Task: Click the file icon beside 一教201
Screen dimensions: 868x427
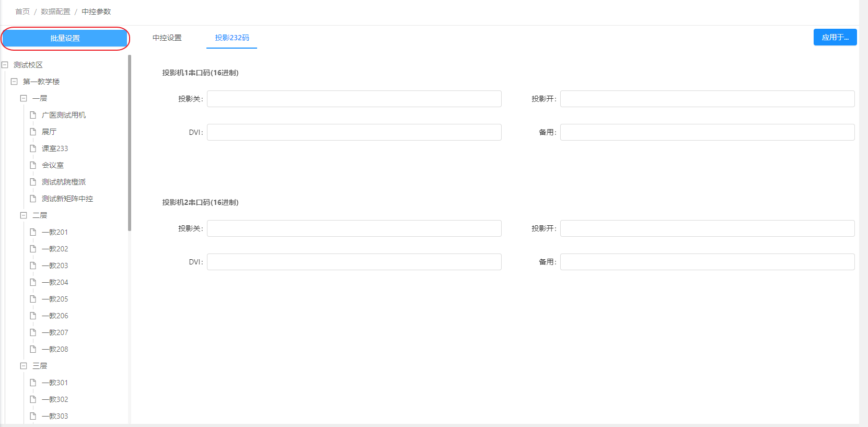Action: point(33,232)
